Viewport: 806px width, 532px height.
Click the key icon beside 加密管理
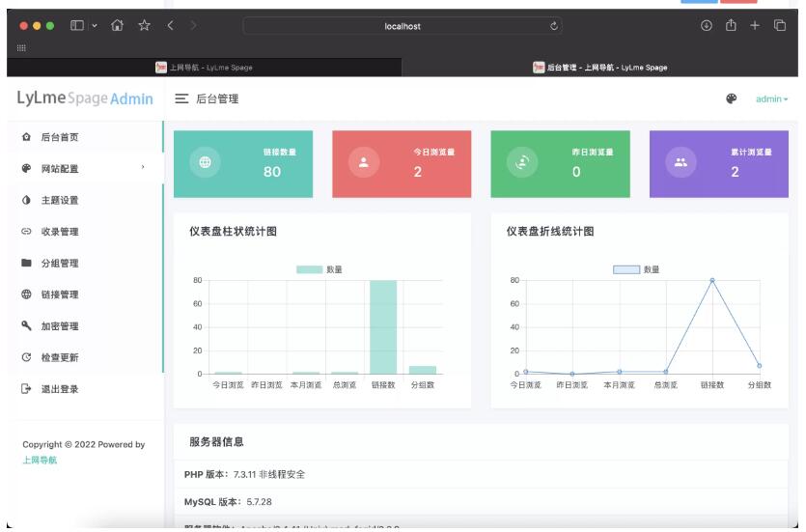[x=26, y=325]
